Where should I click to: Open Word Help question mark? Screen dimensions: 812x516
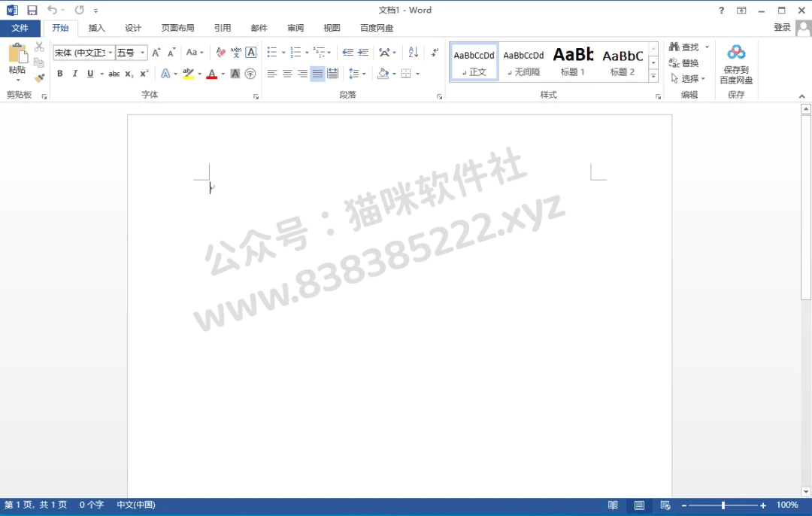tap(721, 11)
